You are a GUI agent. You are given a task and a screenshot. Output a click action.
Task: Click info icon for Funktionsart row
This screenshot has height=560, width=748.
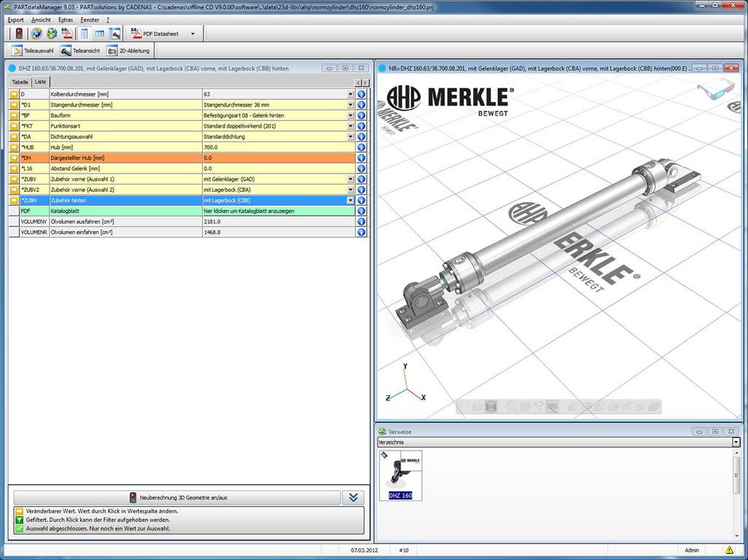click(x=361, y=126)
